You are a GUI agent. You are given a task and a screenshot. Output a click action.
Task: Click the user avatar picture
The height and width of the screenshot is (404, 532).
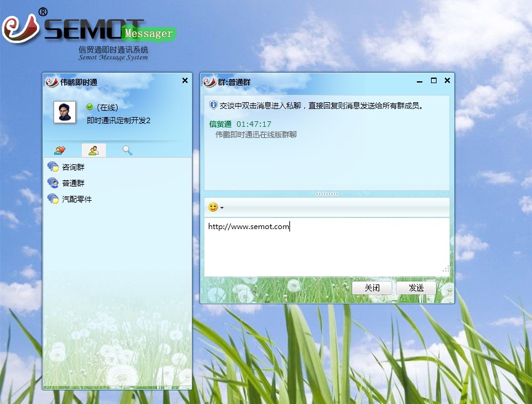65,112
